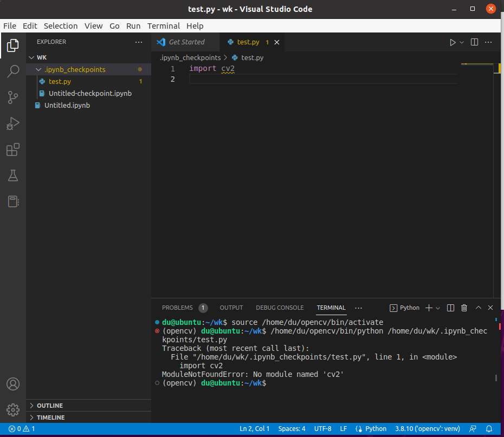Select Python interpreter 3.8.10 opencv venv

click(x=428, y=429)
